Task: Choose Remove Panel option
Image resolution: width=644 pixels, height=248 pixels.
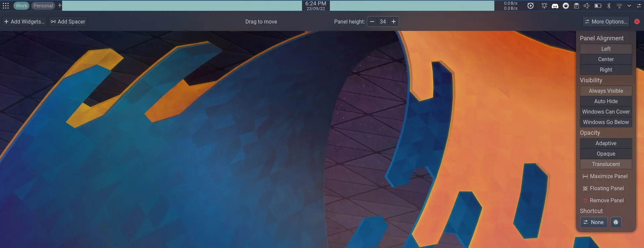Action: click(x=606, y=200)
